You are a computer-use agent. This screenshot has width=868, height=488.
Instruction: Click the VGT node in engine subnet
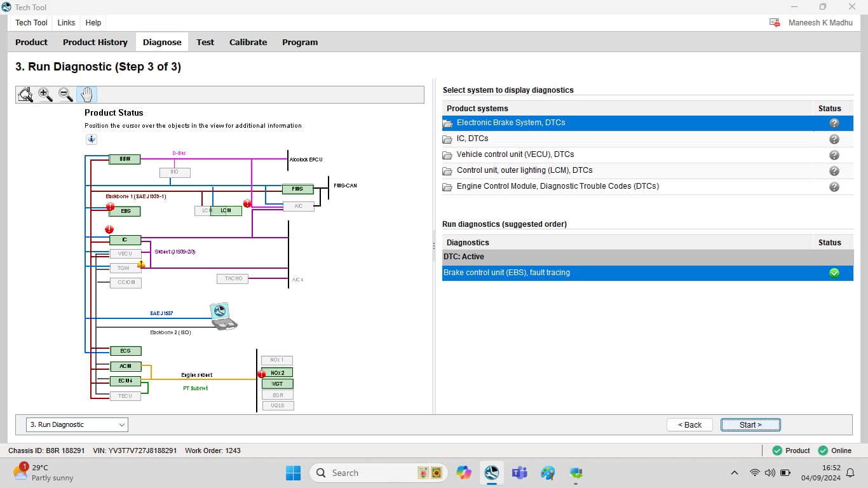pos(278,384)
